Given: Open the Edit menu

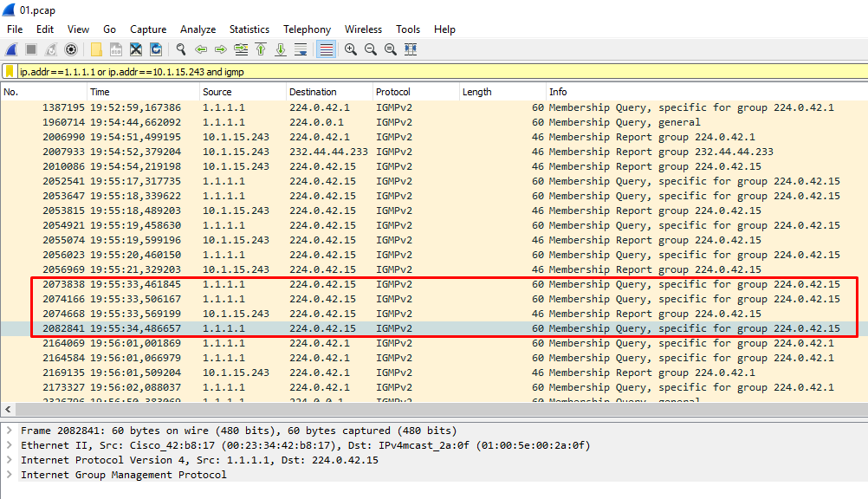Looking at the screenshot, I should click(x=45, y=29).
